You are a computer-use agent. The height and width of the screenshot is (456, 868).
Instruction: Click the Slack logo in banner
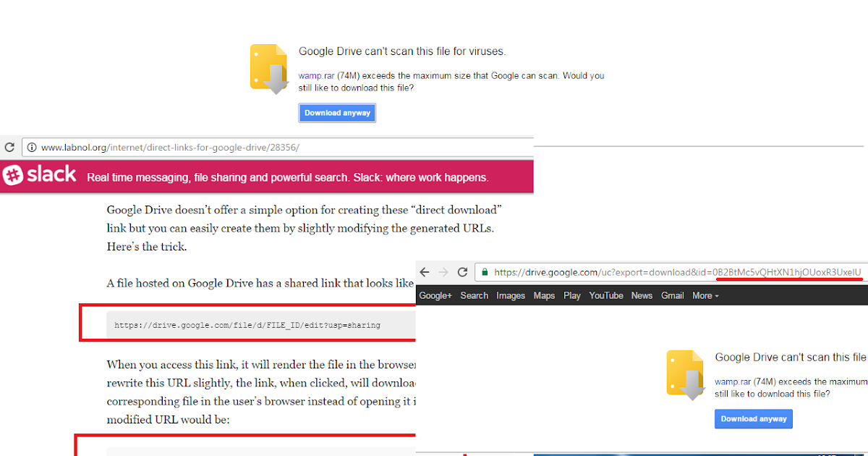(x=40, y=176)
